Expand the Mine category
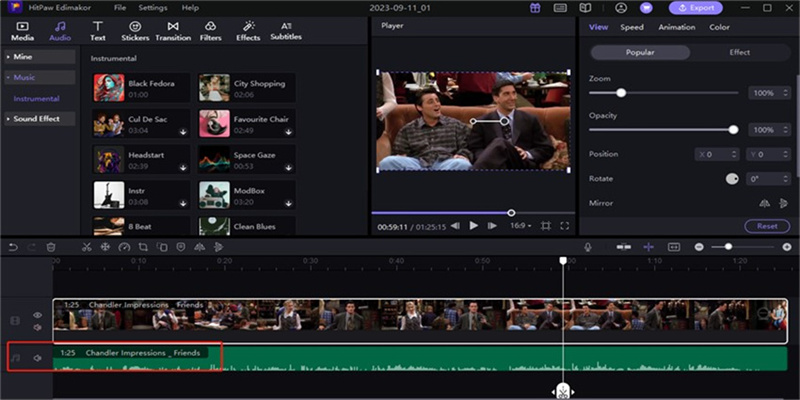 (x=40, y=57)
